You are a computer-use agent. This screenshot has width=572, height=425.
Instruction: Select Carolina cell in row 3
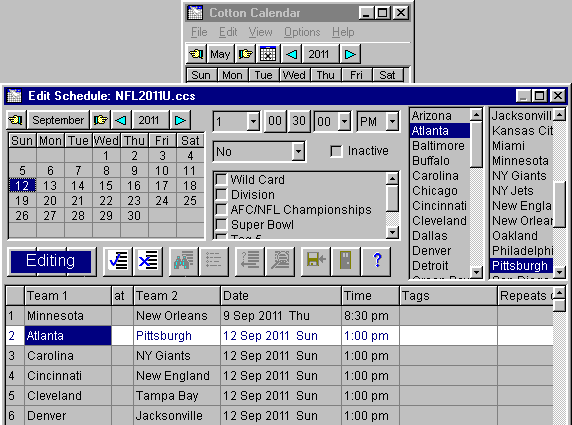[68, 356]
